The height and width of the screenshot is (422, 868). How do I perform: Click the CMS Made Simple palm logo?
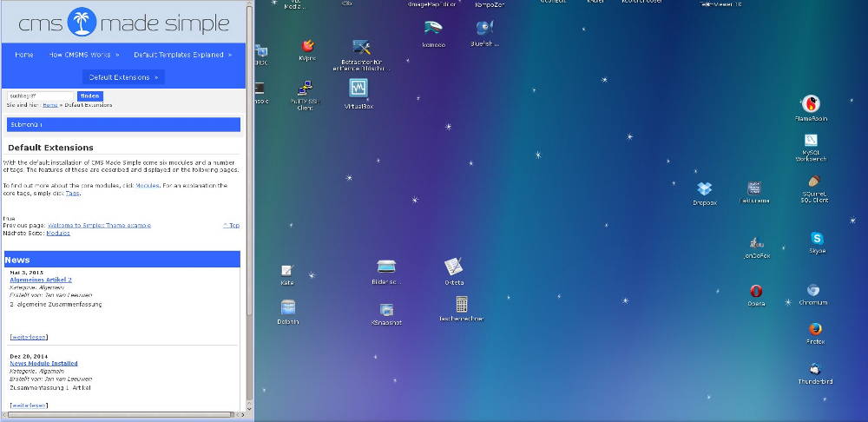[82, 23]
